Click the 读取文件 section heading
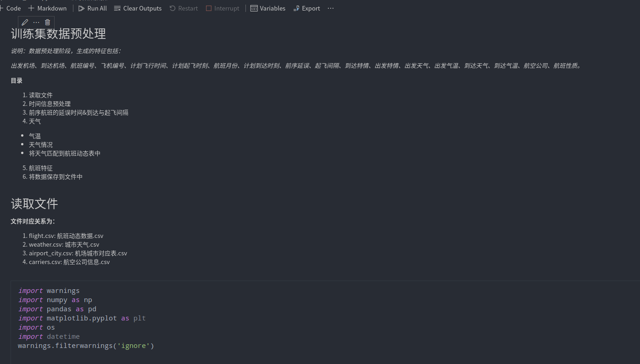 coord(34,204)
